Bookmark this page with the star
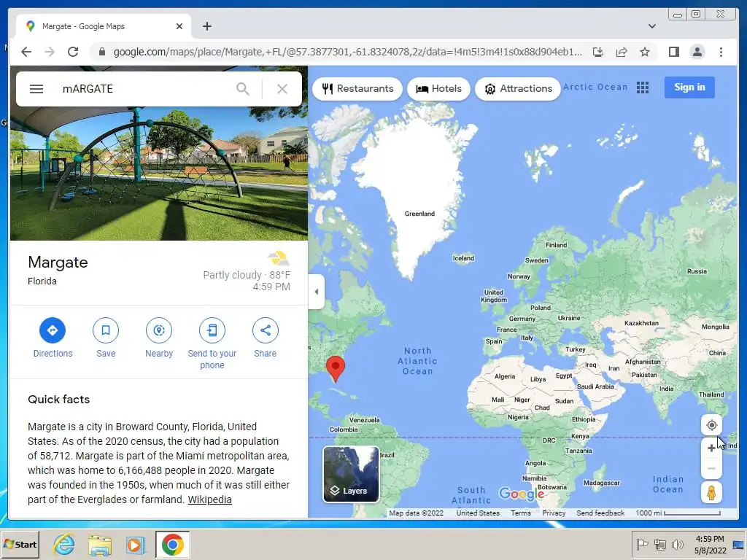 coord(645,52)
